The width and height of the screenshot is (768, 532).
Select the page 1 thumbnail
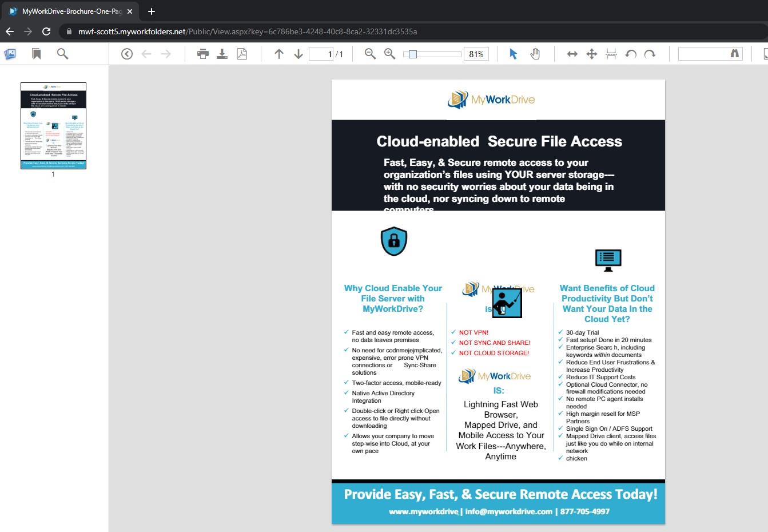53,126
